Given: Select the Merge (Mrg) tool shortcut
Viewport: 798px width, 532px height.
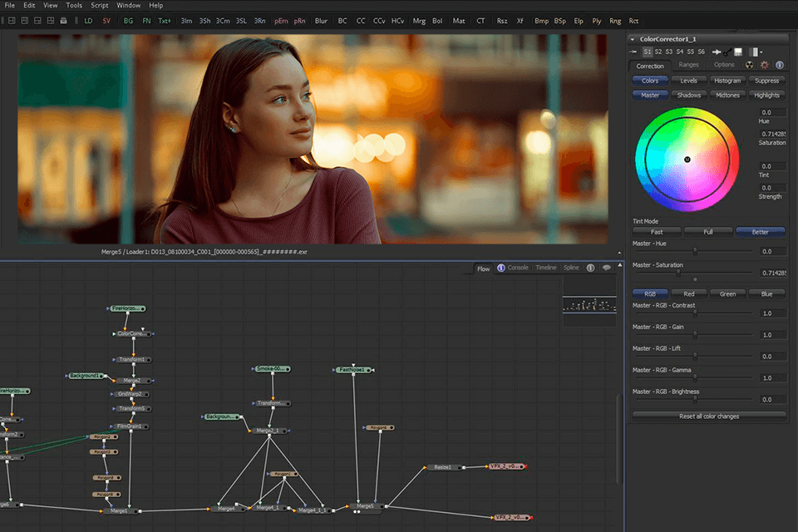Looking at the screenshot, I should [419, 20].
